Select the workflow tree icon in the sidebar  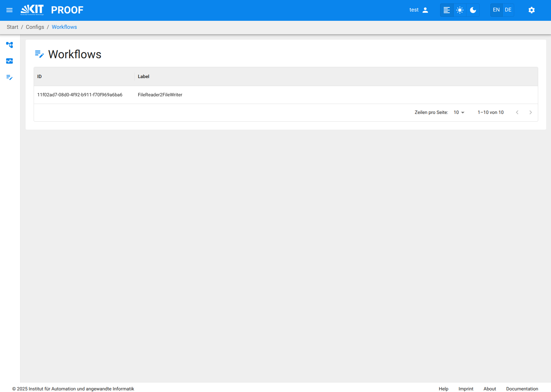(10, 45)
